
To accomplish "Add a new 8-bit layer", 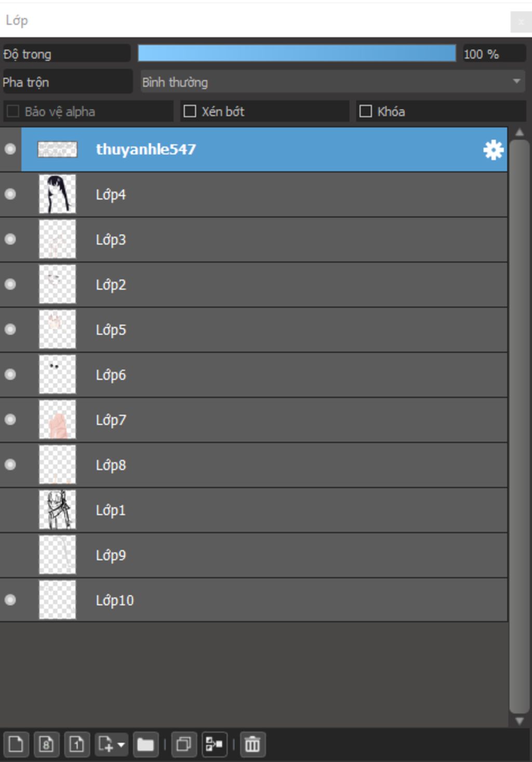I will [x=46, y=744].
